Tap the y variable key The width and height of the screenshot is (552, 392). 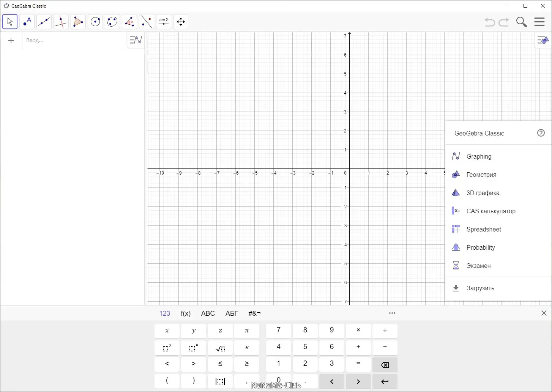194,331
